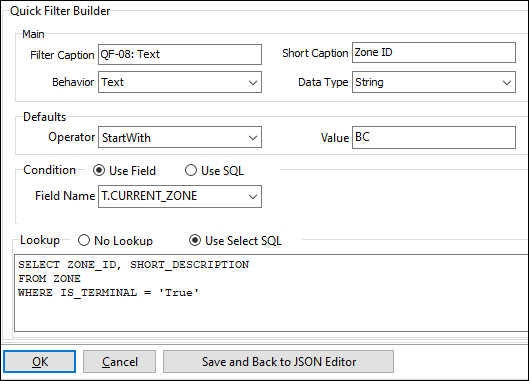Focus the Filter Caption text field

pos(180,54)
